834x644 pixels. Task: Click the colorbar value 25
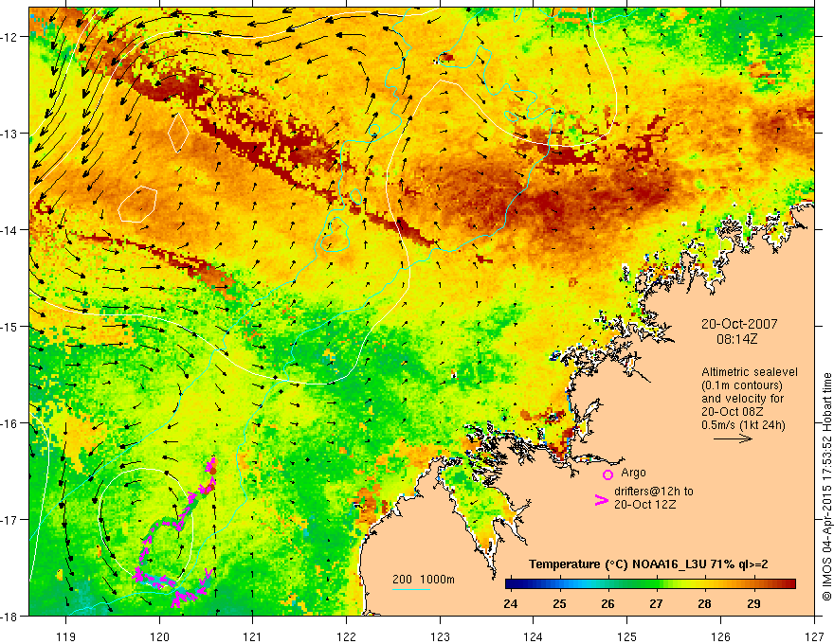point(559,603)
